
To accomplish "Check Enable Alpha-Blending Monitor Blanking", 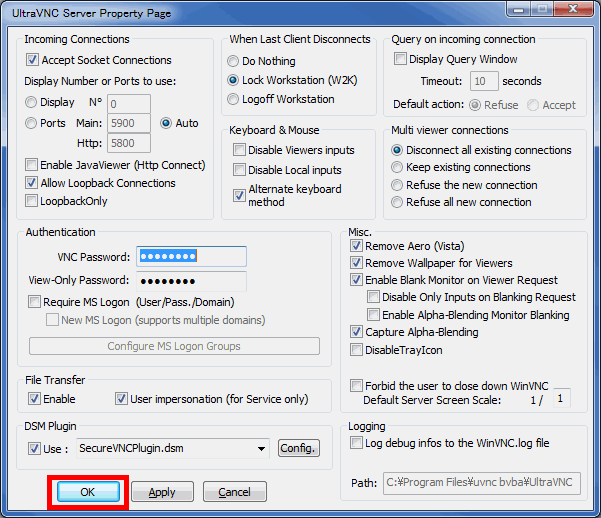I will click(373, 315).
